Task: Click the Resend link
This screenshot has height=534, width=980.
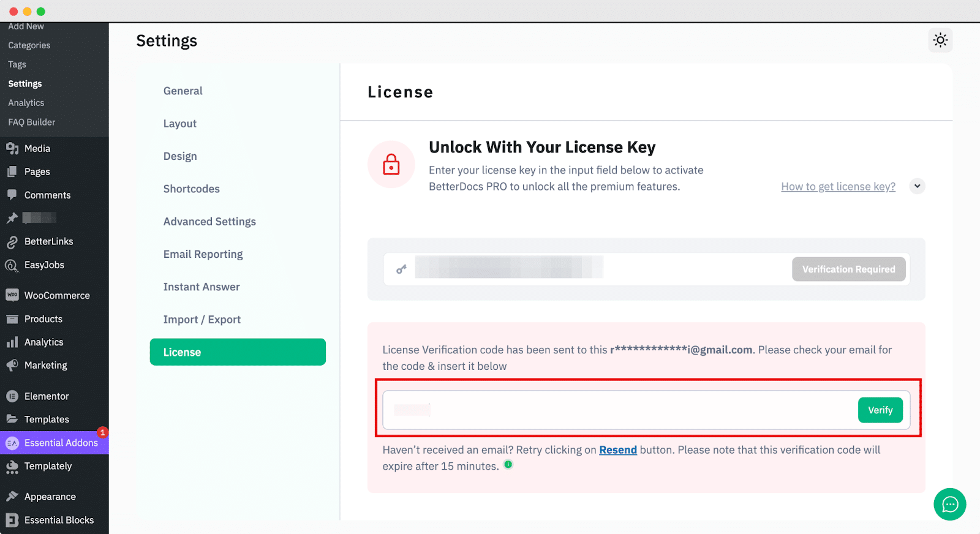Action: (618, 450)
